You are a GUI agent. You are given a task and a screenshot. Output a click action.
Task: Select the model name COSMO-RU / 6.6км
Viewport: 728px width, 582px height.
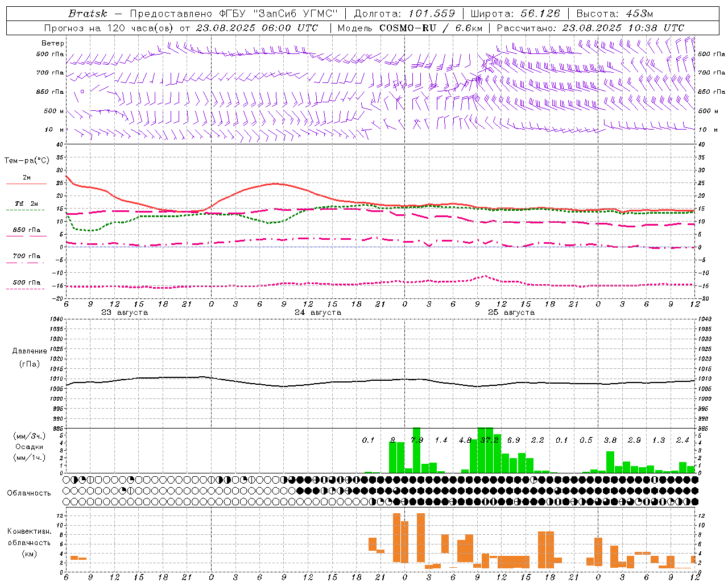tap(431, 28)
